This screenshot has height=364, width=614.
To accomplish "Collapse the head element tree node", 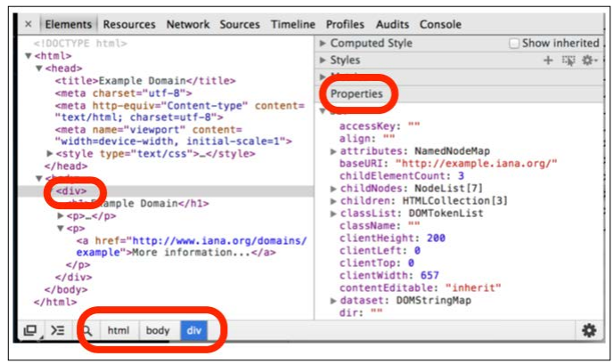I will click(39, 69).
